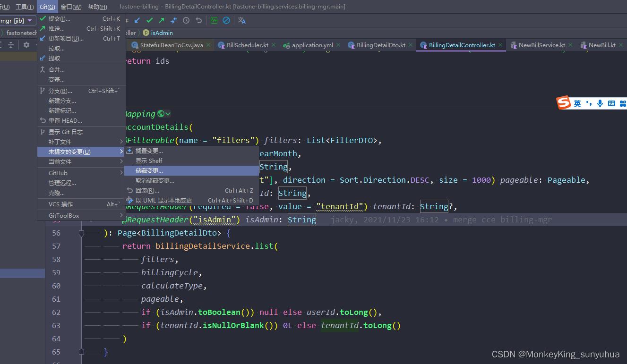Choose 变基... from the Git menu
Screen dimensions: 627x364
(x=81, y=80)
